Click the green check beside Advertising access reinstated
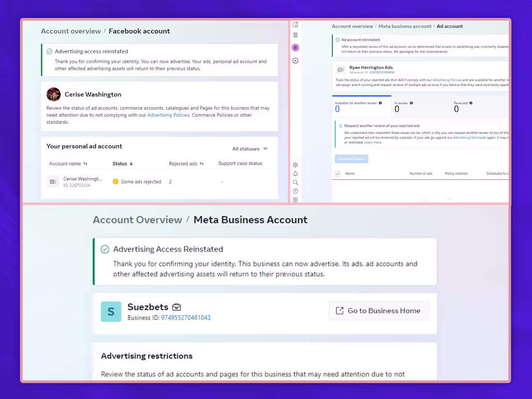 [49, 52]
